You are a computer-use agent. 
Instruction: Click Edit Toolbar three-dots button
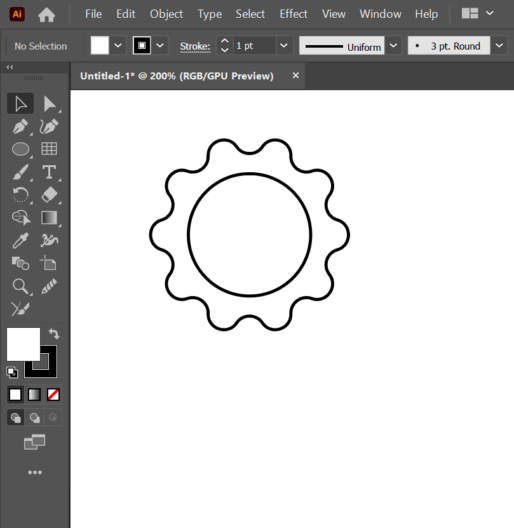35,472
